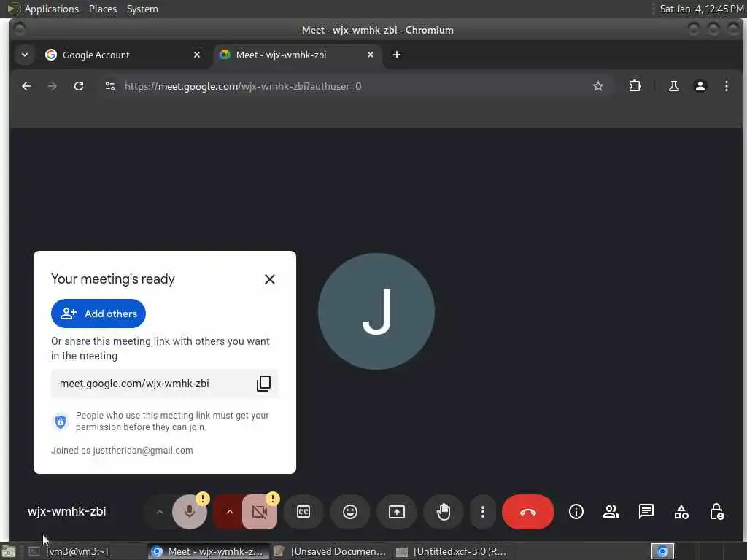Open host controls lock icon

(716, 512)
